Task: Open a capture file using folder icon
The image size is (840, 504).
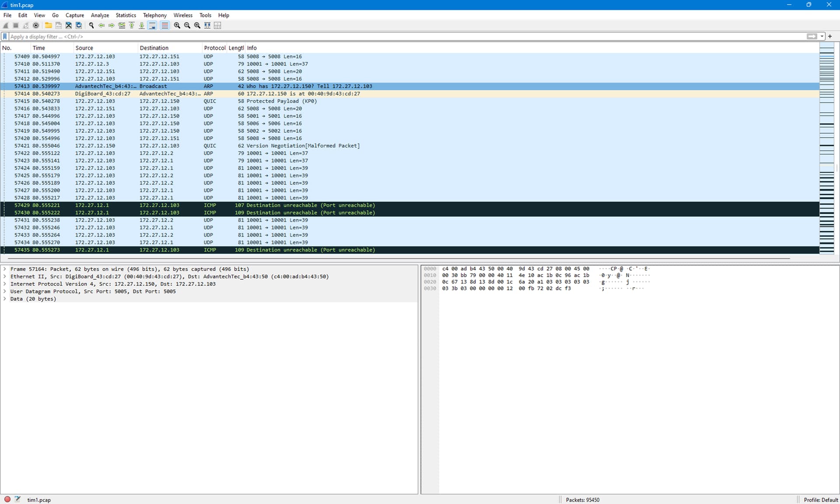Action: pos(48,25)
